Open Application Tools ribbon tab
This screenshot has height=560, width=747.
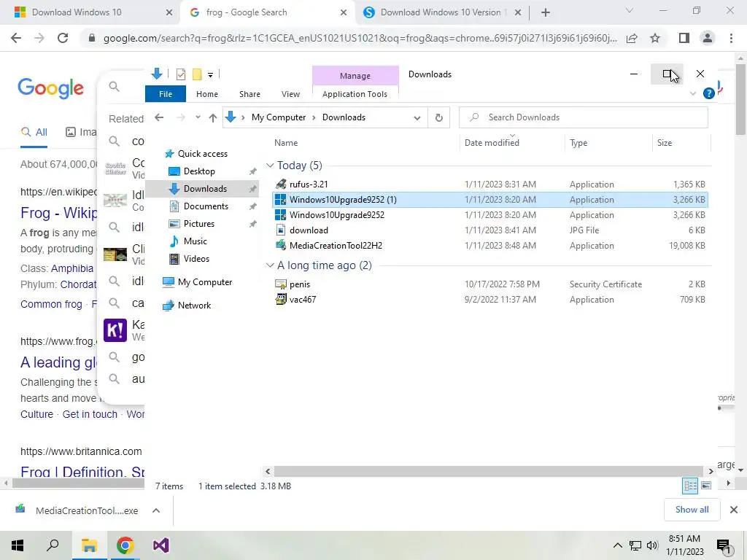pos(355,94)
